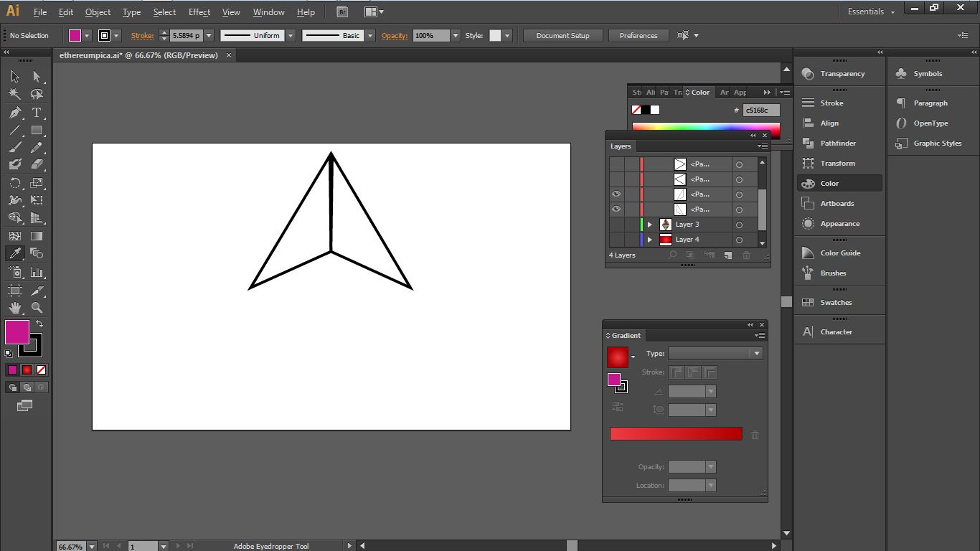Select the Gradient tool in toolbox

37,235
